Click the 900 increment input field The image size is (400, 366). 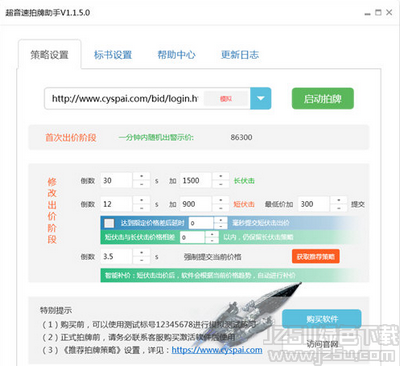pyautogui.click(x=196, y=204)
